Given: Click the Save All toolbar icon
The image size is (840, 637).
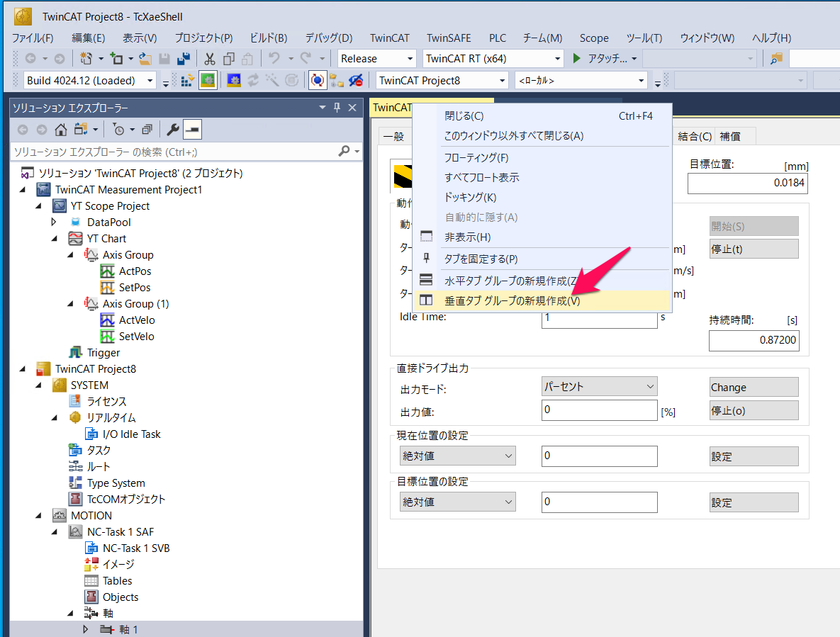Looking at the screenshot, I should (183, 58).
